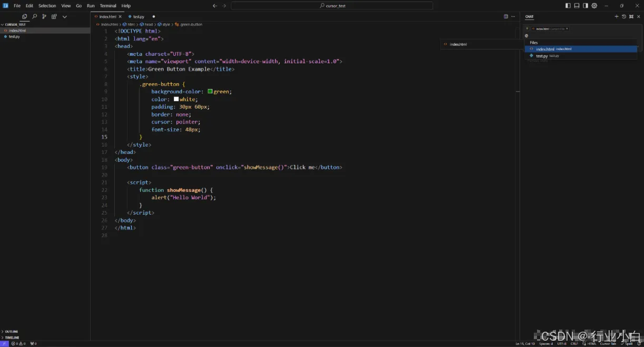
Task: Open the white color swatch picker
Action: coord(176,99)
